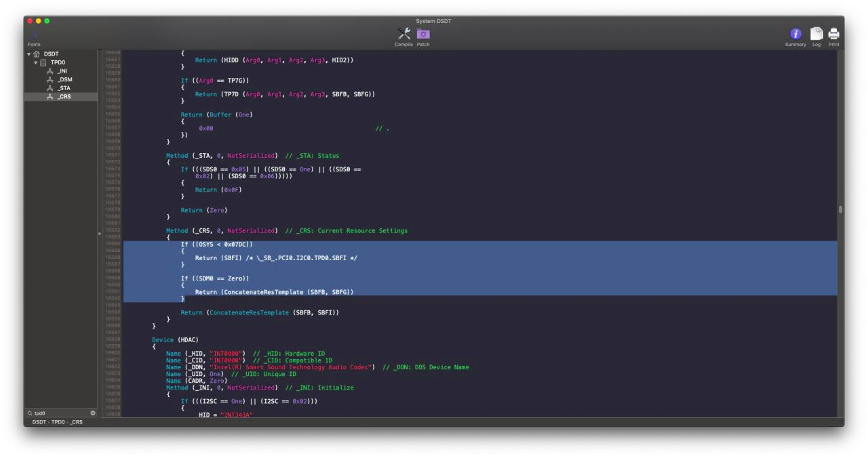Screen dimensions: 868x458
Task: Click the 'Return (0x0F)' line
Action: tap(218, 190)
